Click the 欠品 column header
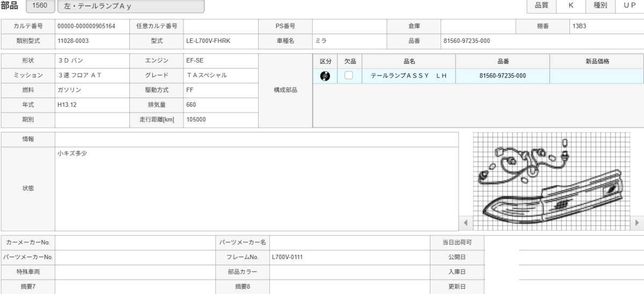Image resolution: width=644 pixels, height=294 pixels. tap(350, 61)
